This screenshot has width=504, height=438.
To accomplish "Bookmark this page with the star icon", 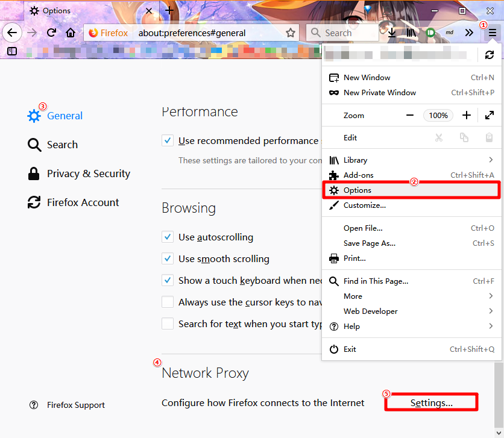I will coord(290,33).
